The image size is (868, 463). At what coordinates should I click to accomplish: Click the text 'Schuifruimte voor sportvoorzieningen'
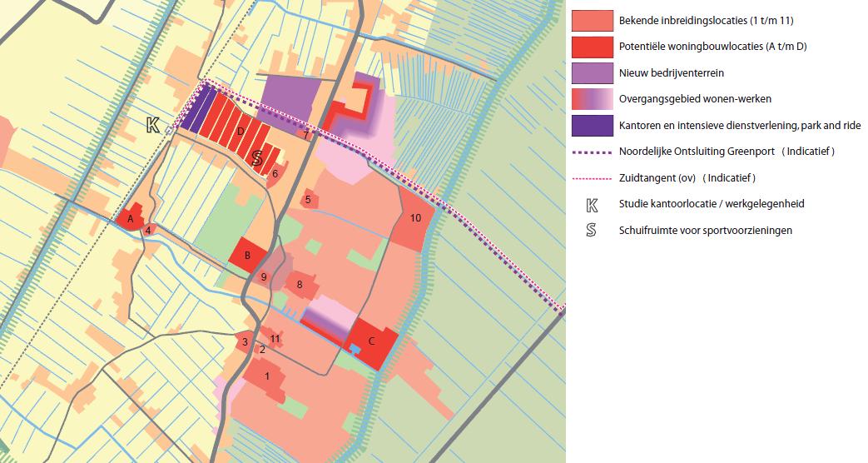[x=705, y=231]
